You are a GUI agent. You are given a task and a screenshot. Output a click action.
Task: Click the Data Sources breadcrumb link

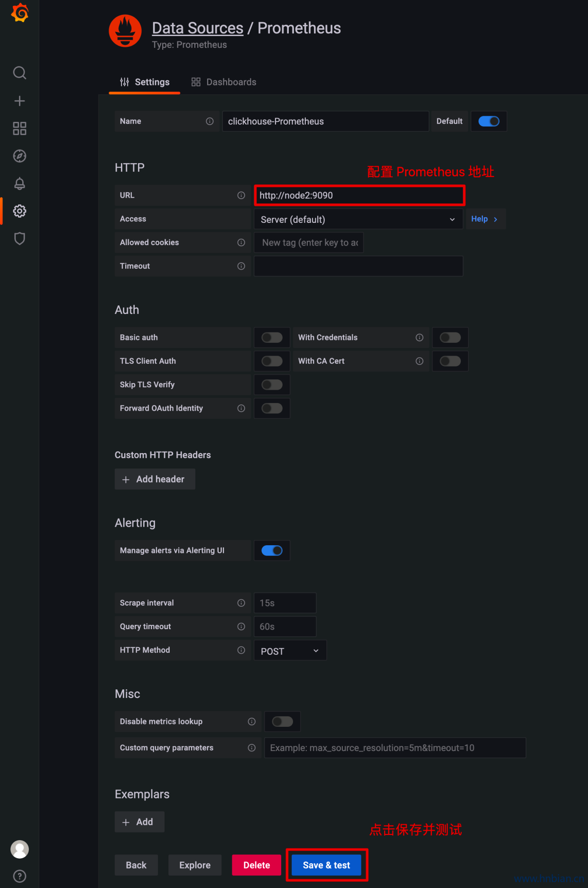[x=197, y=28]
